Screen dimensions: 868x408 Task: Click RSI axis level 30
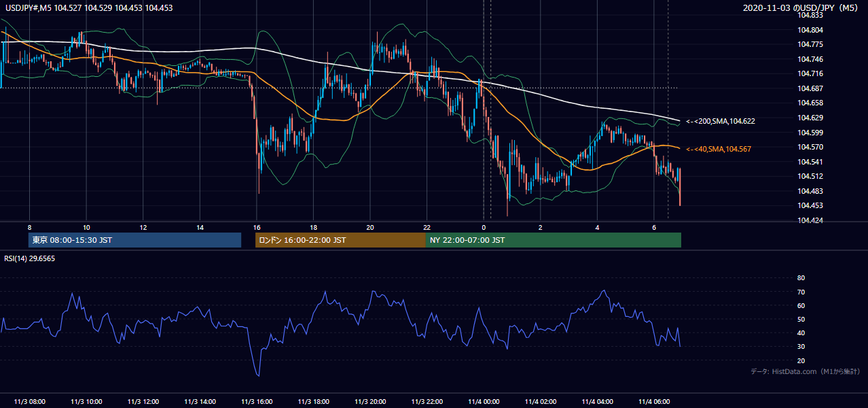[x=801, y=347]
